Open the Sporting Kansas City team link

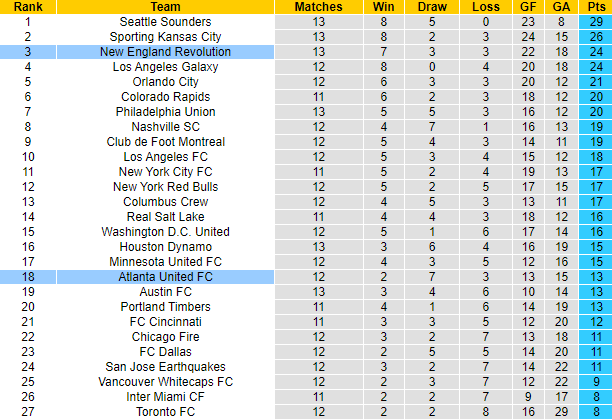coord(165,36)
